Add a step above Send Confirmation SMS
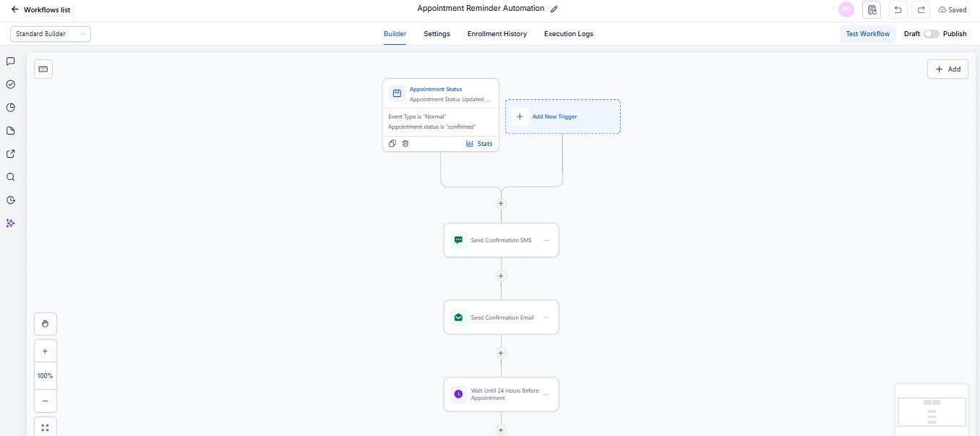The image size is (980, 436). [x=501, y=204]
